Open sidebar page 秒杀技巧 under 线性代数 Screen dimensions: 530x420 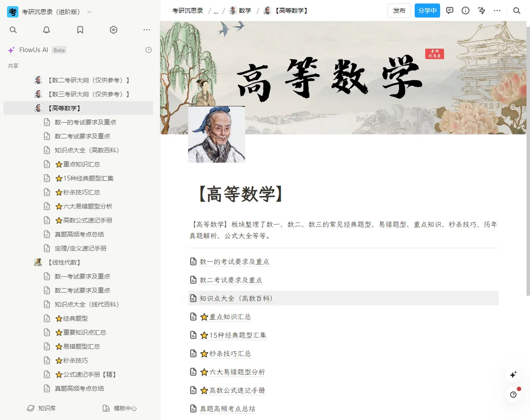pyautogui.click(x=78, y=360)
